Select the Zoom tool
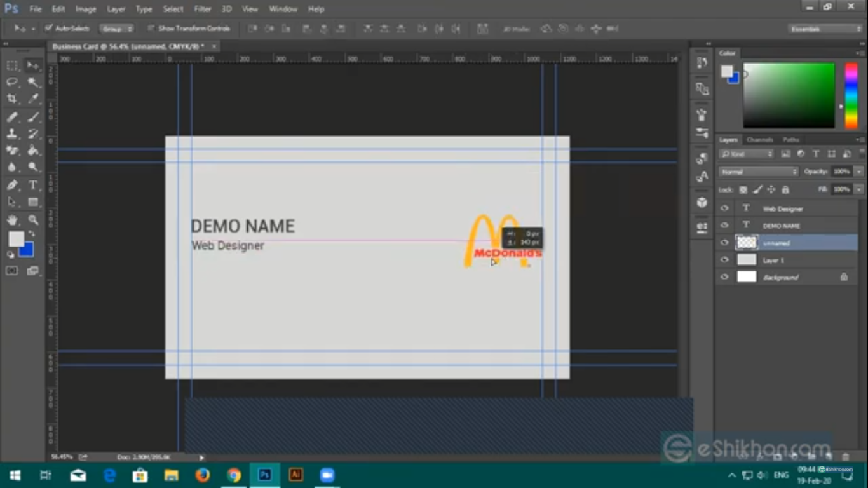Viewport: 868px width, 488px height. 33,220
